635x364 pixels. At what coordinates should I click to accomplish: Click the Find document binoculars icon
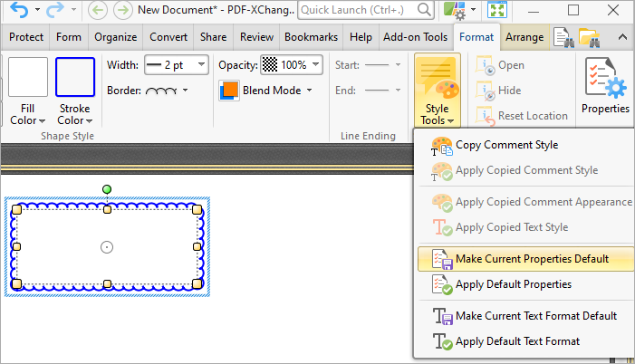pyautogui.click(x=563, y=37)
